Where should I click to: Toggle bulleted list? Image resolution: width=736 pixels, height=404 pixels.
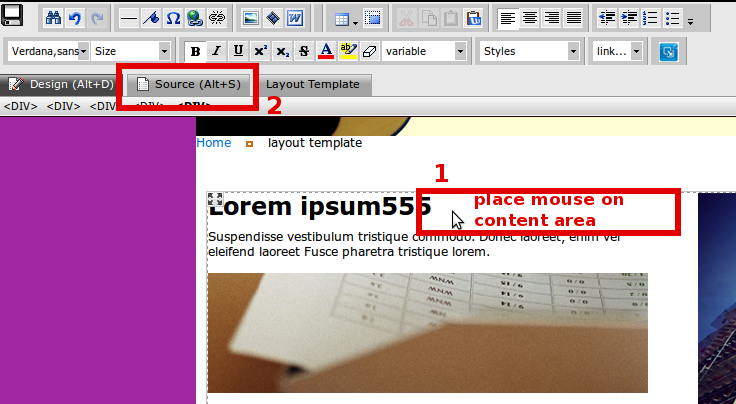point(673,18)
